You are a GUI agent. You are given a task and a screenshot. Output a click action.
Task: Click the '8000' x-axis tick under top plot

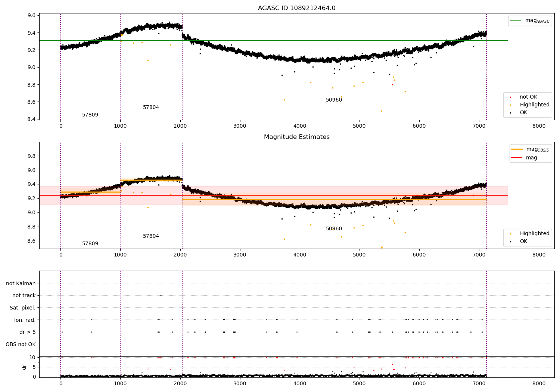coord(539,126)
